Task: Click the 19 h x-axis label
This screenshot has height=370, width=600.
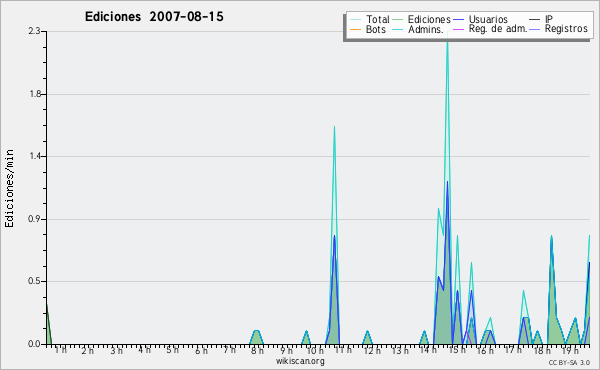Action: pyautogui.click(x=570, y=350)
